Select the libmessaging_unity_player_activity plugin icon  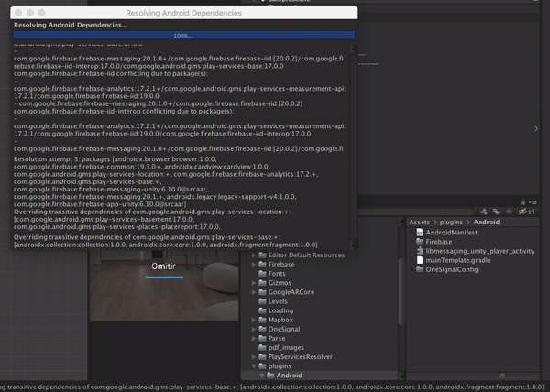click(420, 251)
